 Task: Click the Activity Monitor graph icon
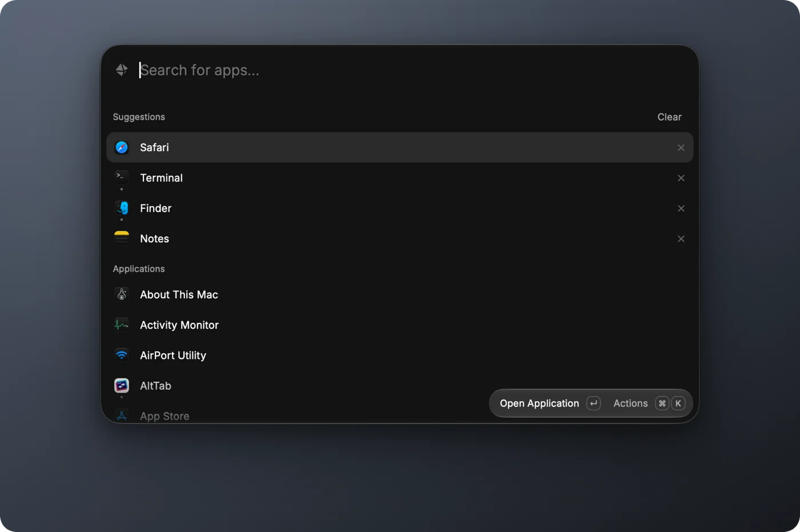pos(122,325)
